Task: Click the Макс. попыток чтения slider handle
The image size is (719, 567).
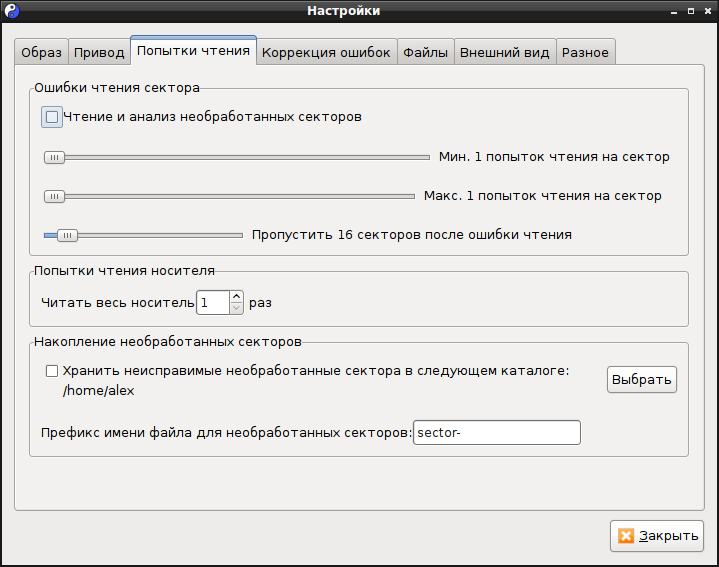Action: click(x=54, y=197)
